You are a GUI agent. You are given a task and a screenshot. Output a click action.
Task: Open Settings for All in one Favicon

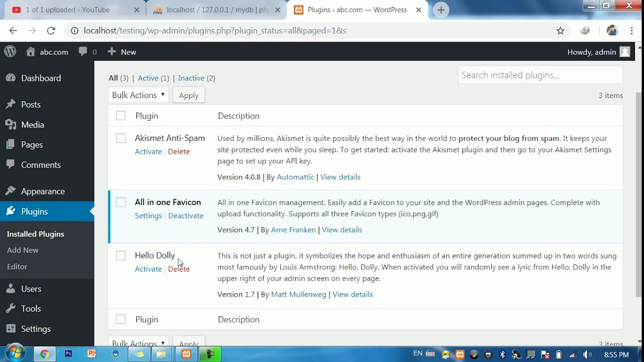[148, 216]
